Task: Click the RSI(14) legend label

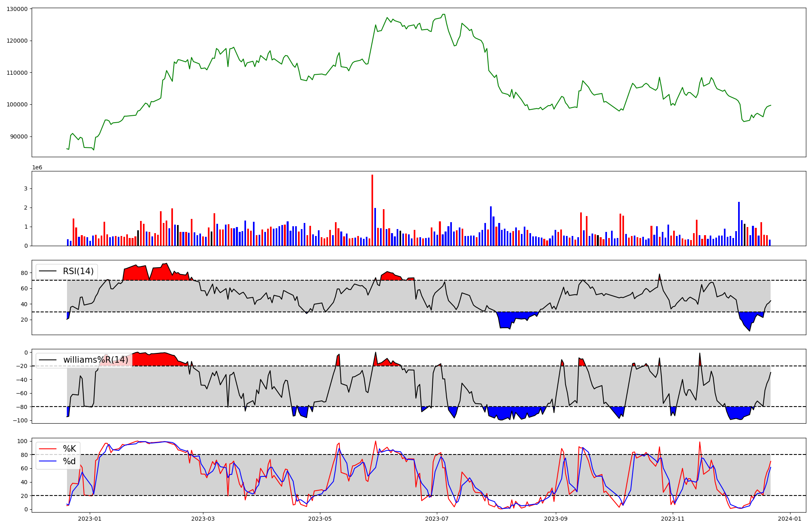Action: pos(78,271)
